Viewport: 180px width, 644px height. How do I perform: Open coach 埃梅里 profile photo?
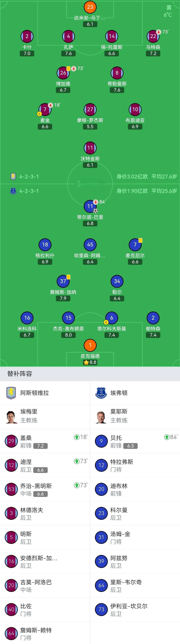(11, 417)
